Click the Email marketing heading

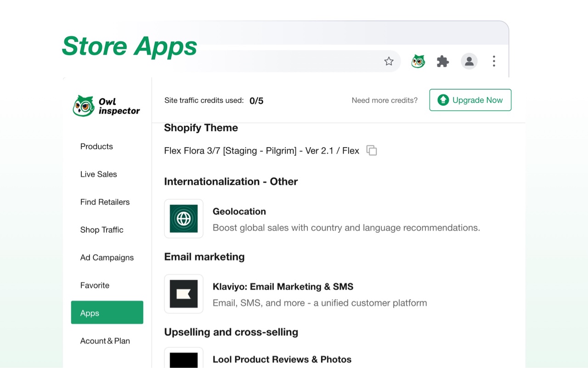pos(204,257)
